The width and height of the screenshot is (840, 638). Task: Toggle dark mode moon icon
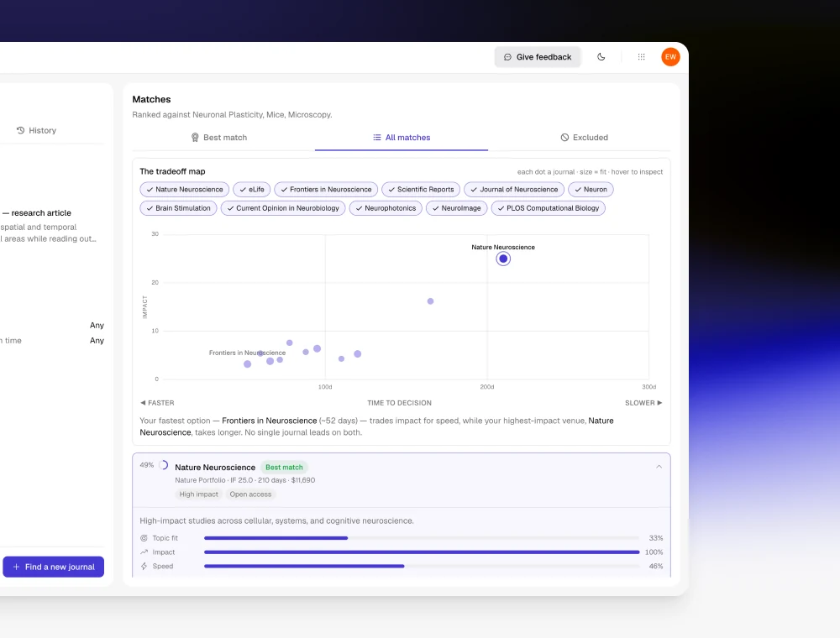coord(601,57)
